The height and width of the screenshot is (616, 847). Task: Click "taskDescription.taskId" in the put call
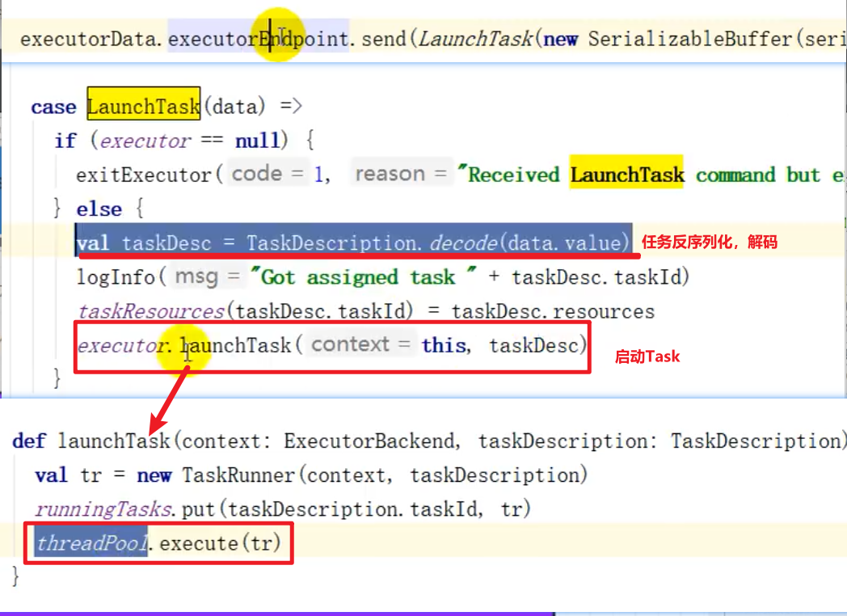(352, 509)
